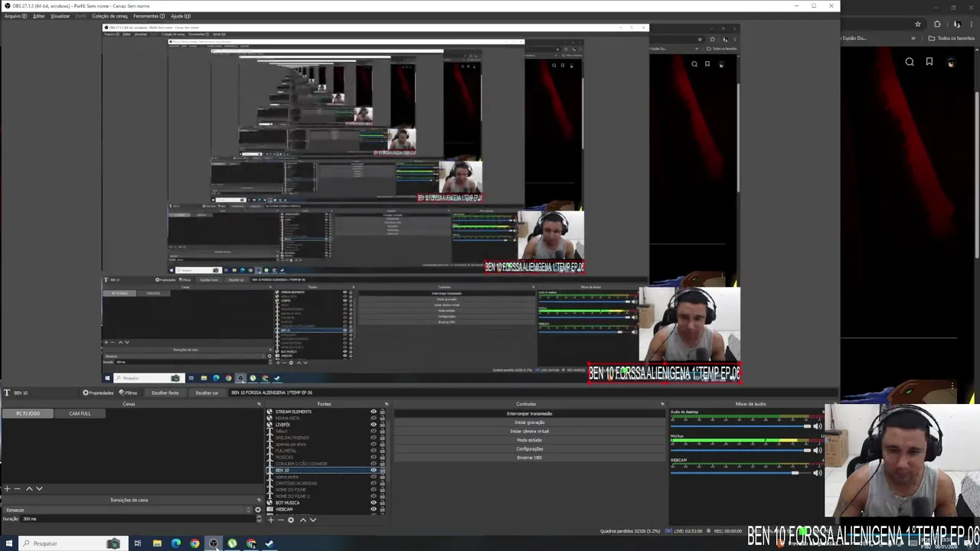Move selected source down
Image resolution: width=980 pixels, height=551 pixels.
313,520
